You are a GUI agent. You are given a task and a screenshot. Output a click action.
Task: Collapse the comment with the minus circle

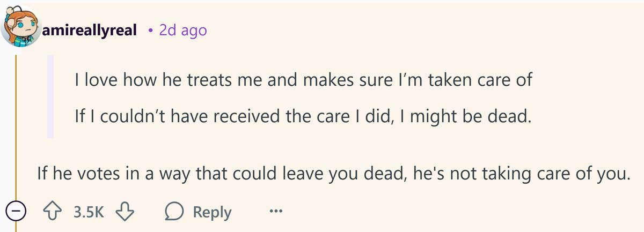(x=16, y=212)
